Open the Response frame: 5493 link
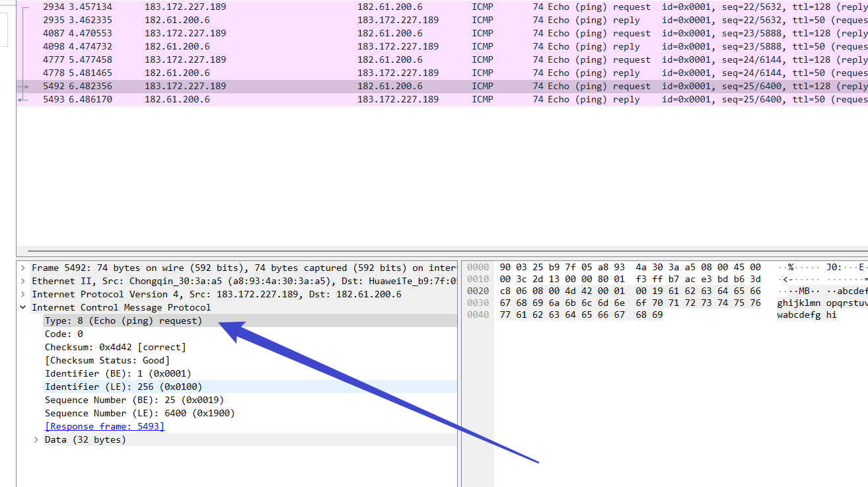The image size is (868, 487). (x=104, y=426)
